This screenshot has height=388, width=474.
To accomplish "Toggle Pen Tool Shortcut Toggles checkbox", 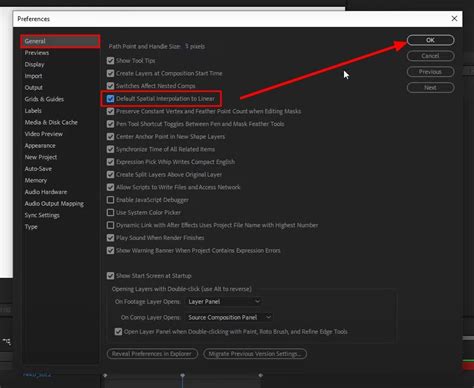I will point(110,124).
